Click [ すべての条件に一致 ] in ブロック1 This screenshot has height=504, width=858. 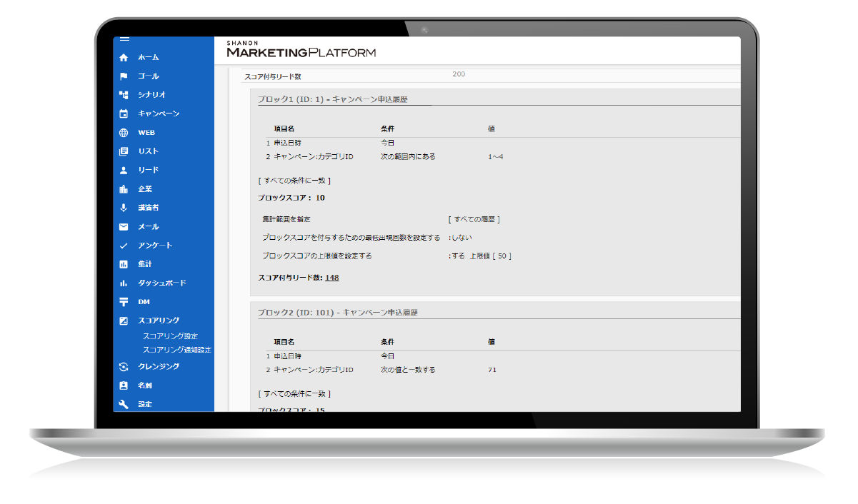point(294,181)
